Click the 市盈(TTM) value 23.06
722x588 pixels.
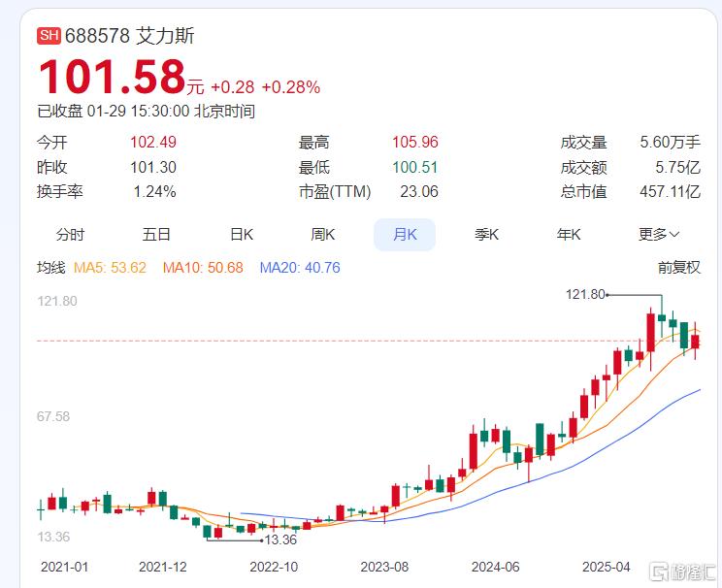pyautogui.click(x=419, y=191)
